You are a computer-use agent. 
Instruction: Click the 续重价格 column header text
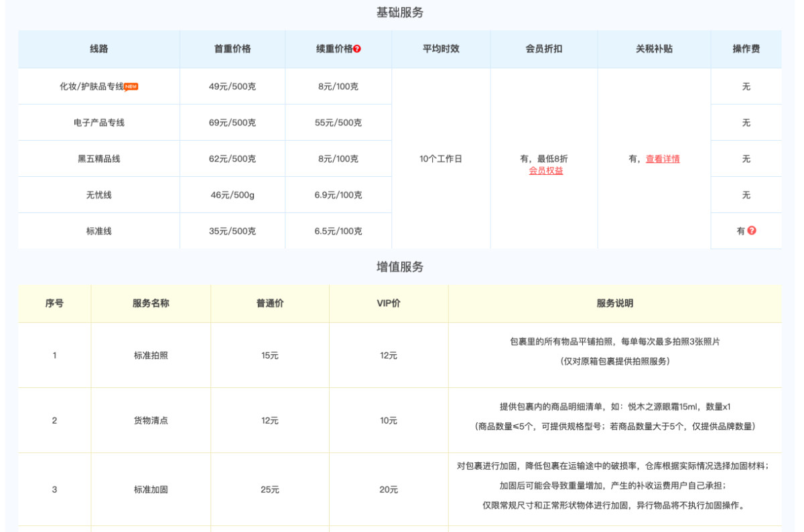point(334,49)
